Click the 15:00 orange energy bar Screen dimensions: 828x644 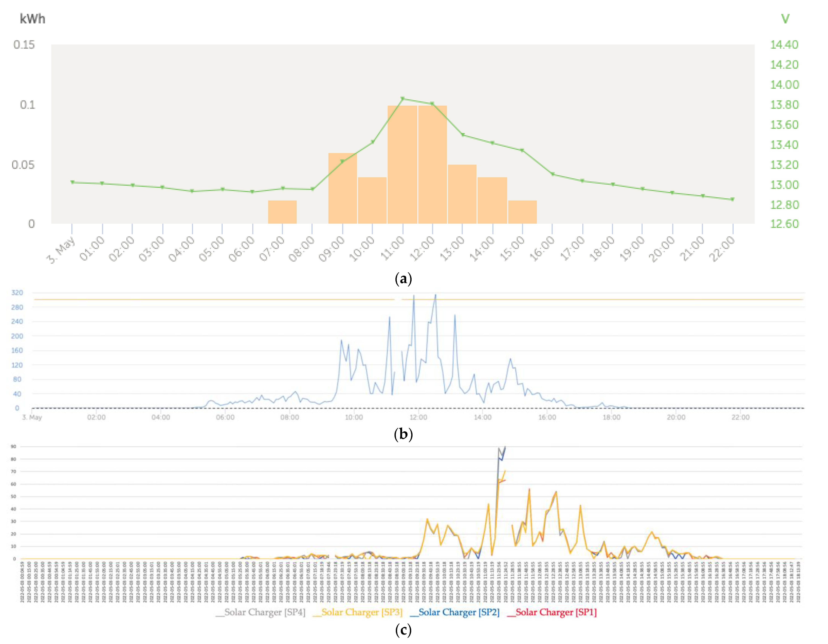522,212
